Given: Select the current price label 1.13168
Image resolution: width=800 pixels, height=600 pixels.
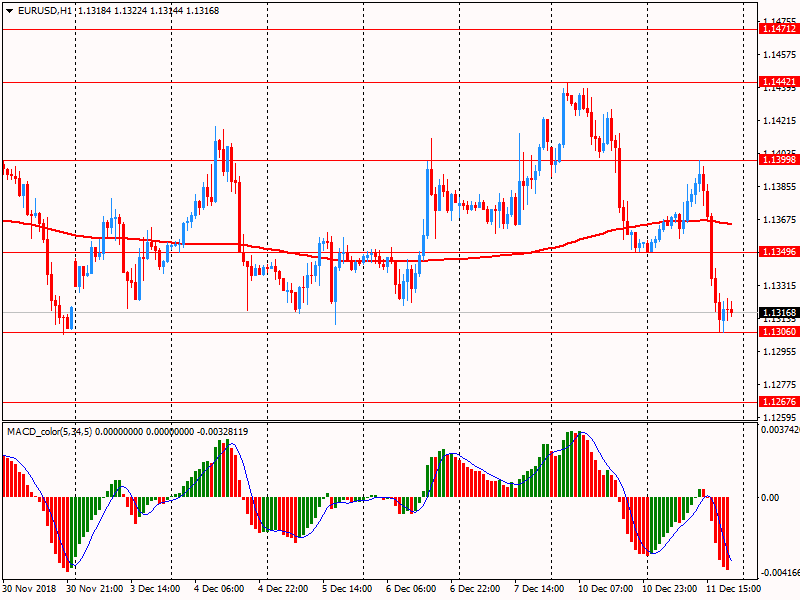Looking at the screenshot, I should 778,312.
